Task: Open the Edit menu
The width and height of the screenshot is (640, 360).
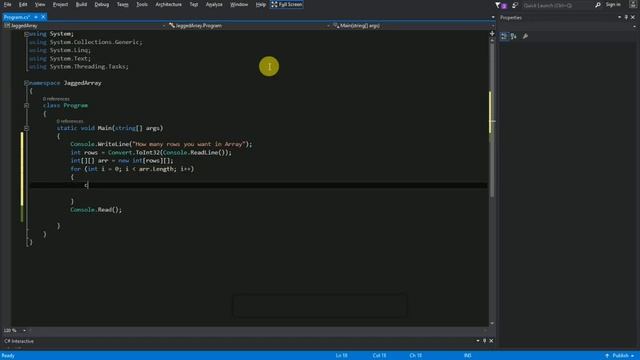Action: click(23, 4)
